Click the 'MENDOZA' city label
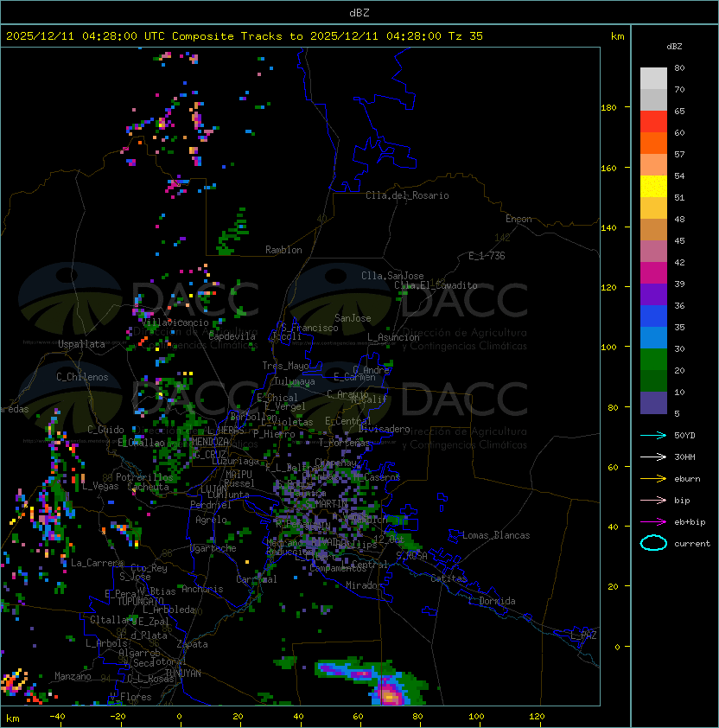Screen dimensions: 719x728 [210, 442]
